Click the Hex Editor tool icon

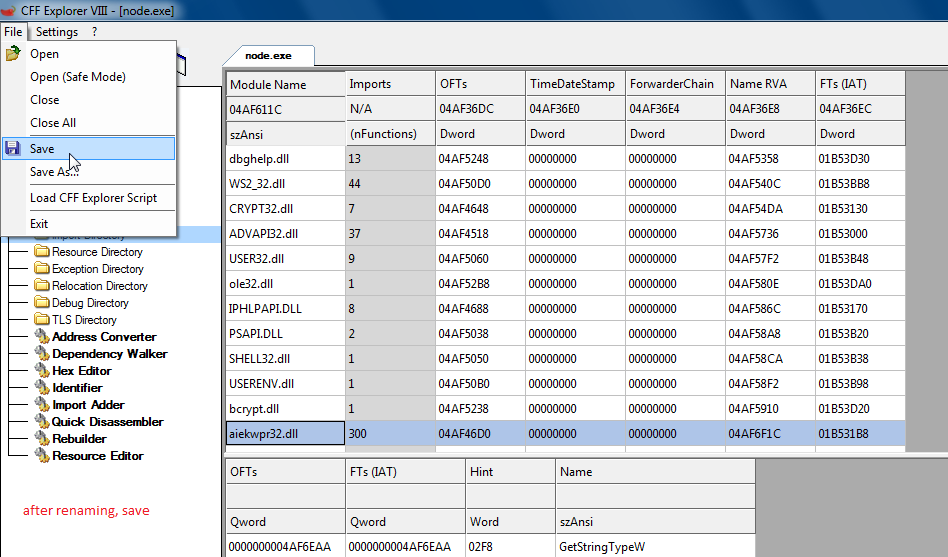point(42,370)
